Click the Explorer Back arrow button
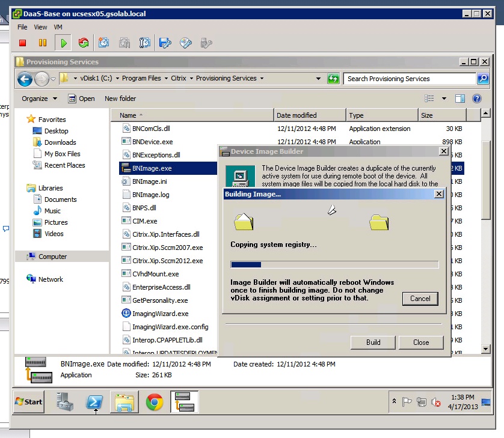504x438 pixels. tap(25, 79)
